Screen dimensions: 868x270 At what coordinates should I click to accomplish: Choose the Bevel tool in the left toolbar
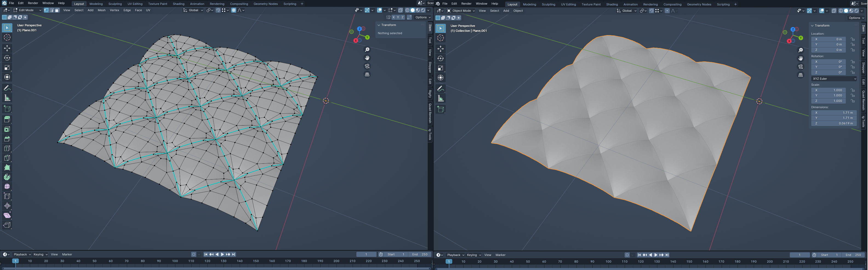click(7, 138)
